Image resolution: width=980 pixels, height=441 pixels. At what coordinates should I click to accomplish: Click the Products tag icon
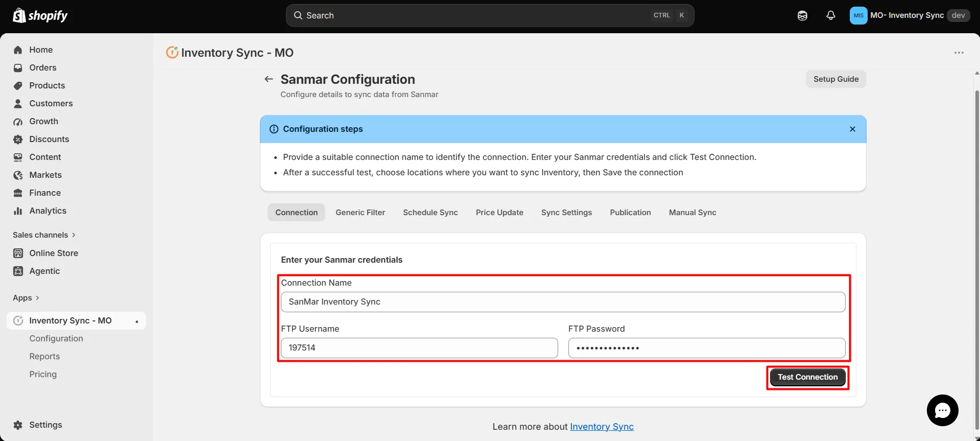pyautogui.click(x=18, y=85)
